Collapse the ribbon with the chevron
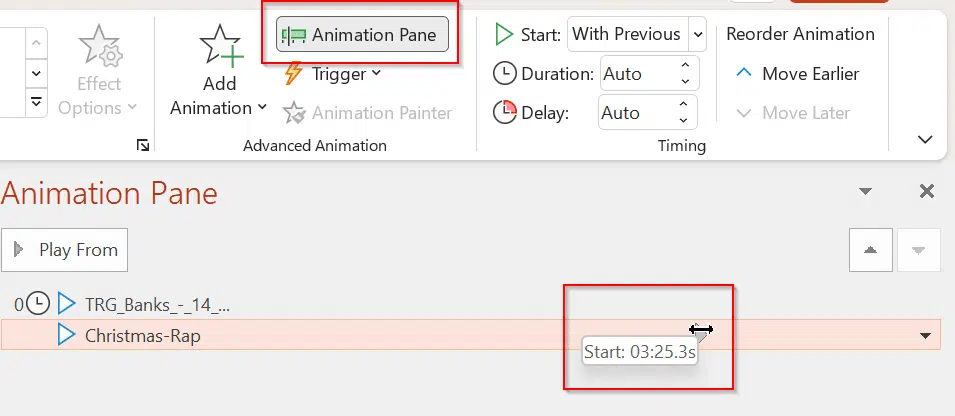Viewport: 955px width, 416px height. click(925, 139)
